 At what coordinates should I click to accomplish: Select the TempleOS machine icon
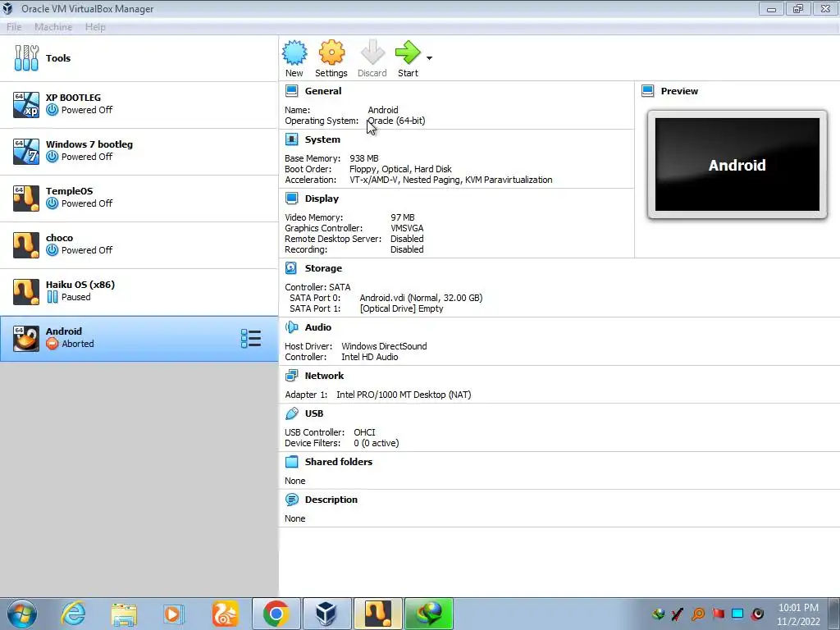[x=26, y=198]
